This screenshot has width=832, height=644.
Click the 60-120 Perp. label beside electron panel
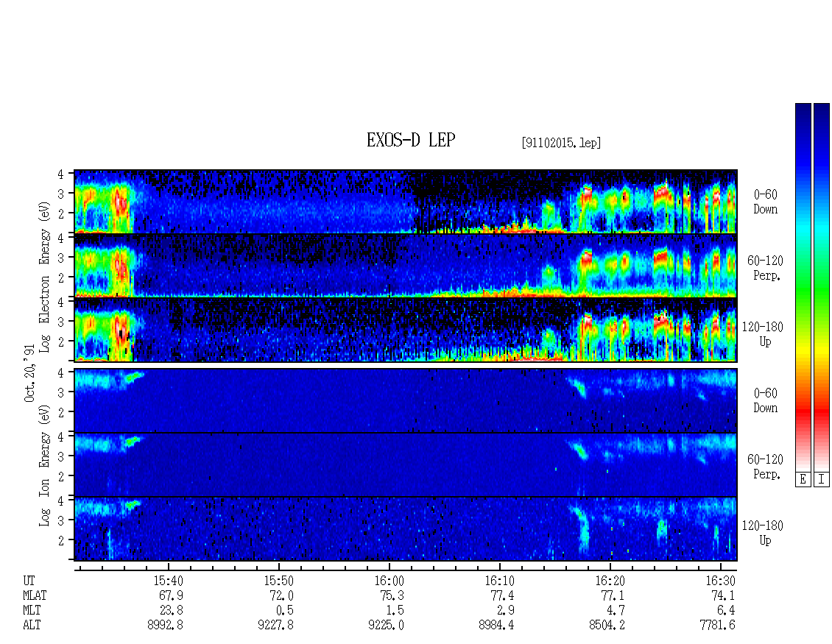(765, 268)
